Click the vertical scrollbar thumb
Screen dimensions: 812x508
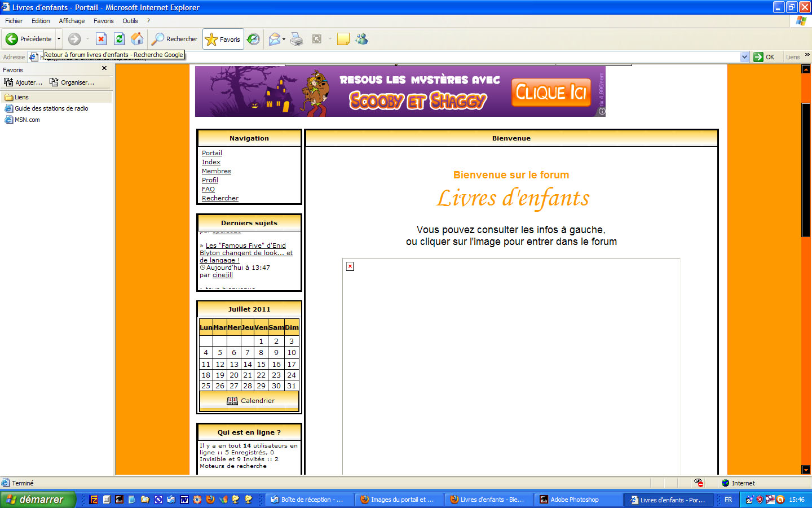click(806, 170)
